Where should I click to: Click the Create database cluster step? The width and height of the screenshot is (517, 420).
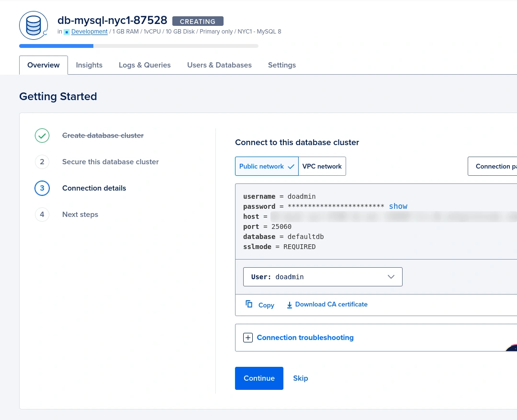coord(103,136)
